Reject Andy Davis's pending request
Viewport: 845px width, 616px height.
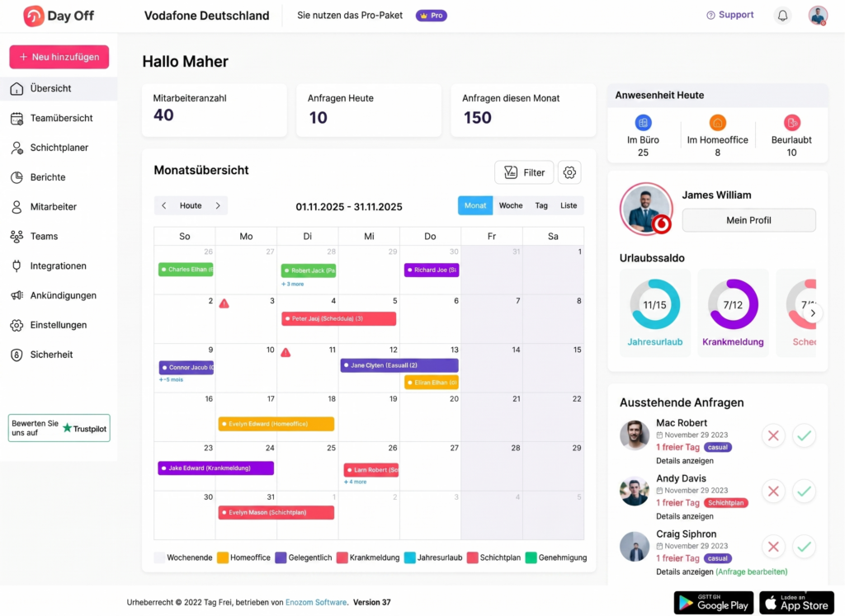point(773,491)
